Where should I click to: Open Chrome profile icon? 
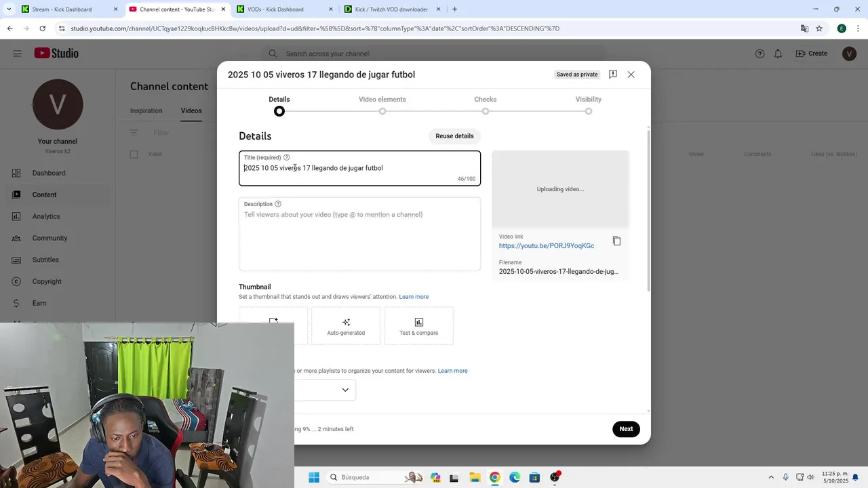(842, 28)
